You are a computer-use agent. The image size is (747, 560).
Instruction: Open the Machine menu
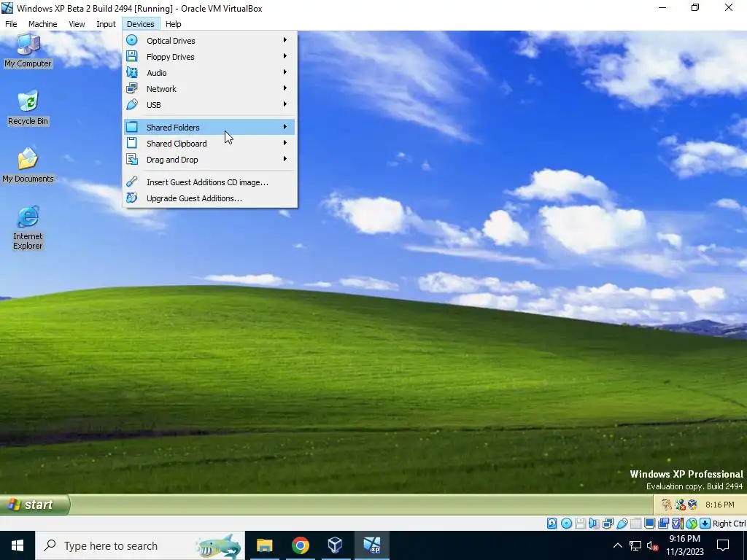click(43, 24)
